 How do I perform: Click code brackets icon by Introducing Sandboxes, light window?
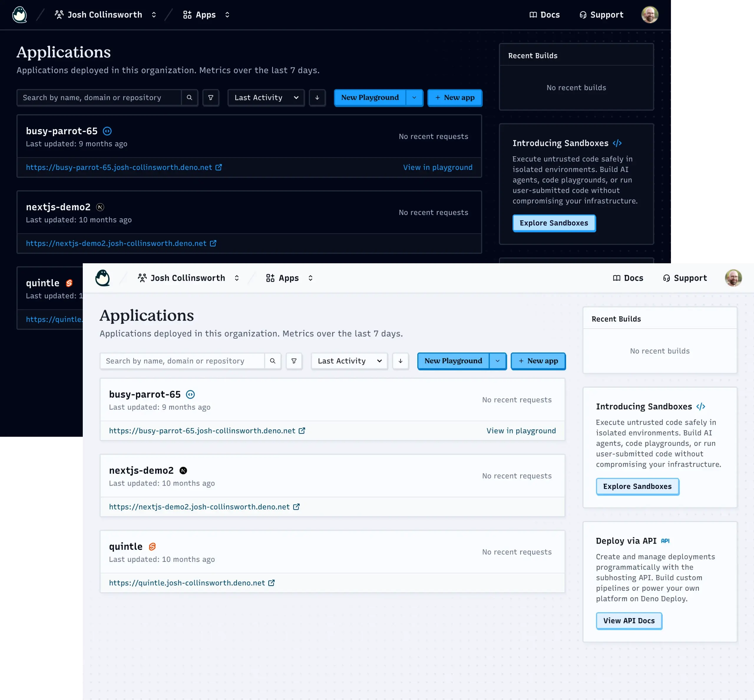tap(701, 406)
